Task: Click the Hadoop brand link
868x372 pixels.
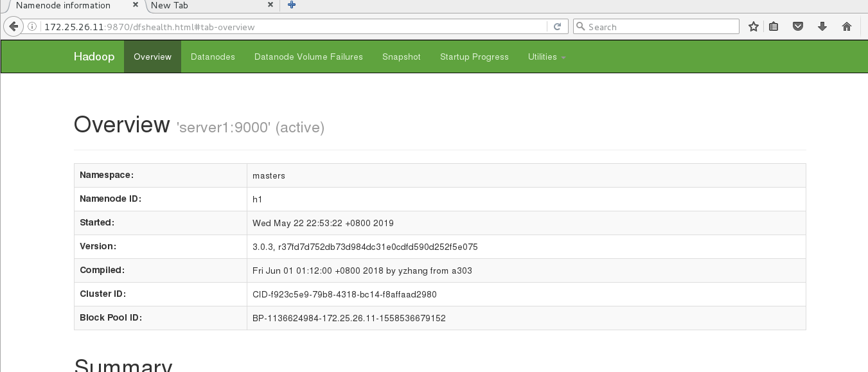Action: point(94,57)
